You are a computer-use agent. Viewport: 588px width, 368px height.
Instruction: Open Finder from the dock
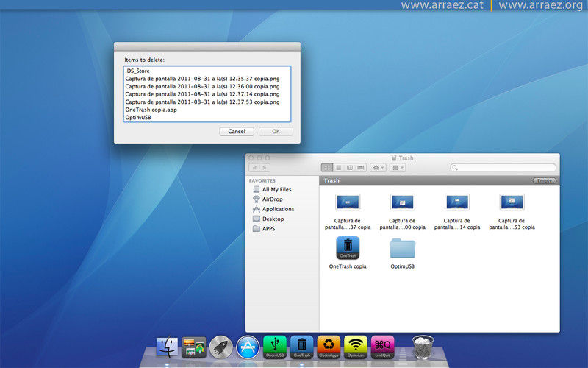pyautogui.click(x=167, y=347)
